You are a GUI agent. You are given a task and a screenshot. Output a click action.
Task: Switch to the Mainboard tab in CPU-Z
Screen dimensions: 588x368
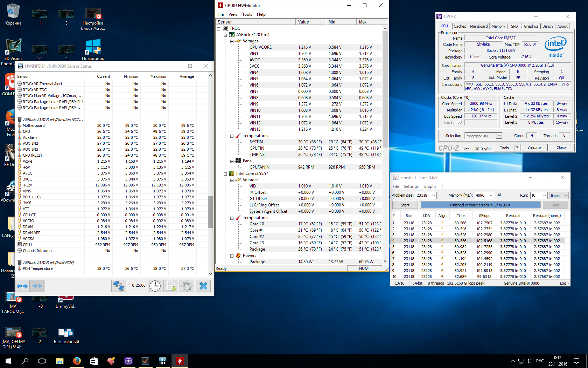tap(478, 26)
